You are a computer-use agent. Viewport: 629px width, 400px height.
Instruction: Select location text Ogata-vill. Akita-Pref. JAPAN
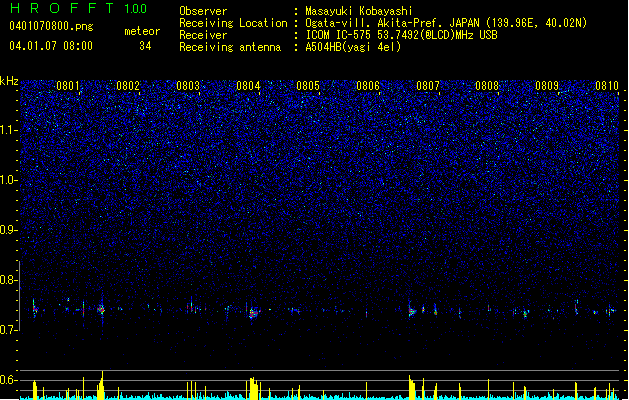point(392,23)
